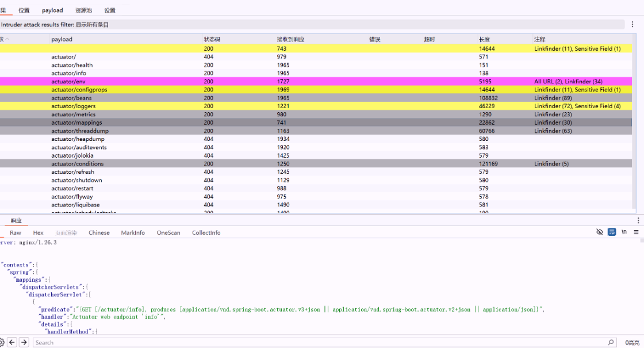Select the actuator/ payload row
Image resolution: width=644 pixels, height=348 pixels.
tap(316, 57)
